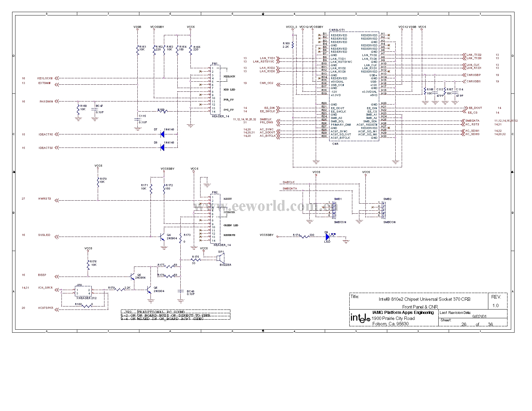Click the 'Front Panel & CNR' title text
The width and height of the screenshot is (532, 411).
point(420,307)
